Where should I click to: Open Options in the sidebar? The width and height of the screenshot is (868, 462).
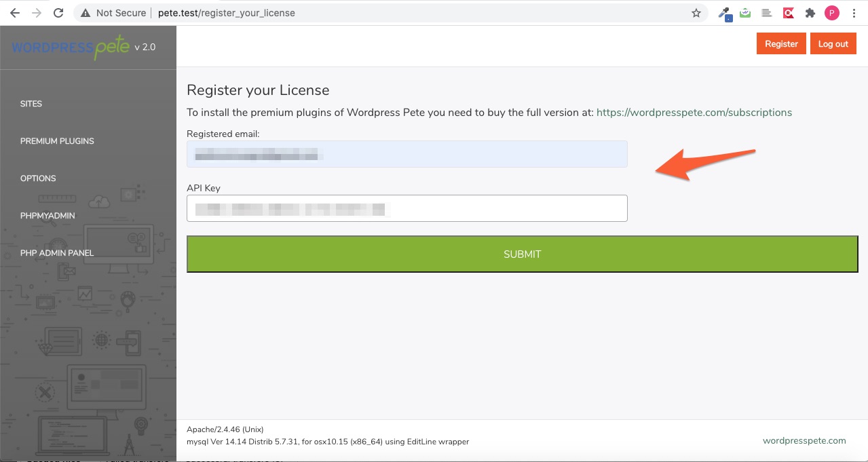pos(38,178)
